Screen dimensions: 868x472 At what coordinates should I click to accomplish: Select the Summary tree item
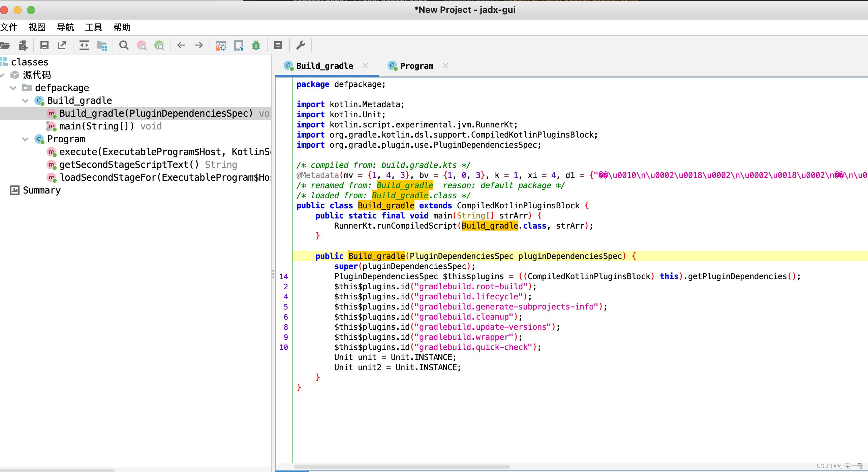[41, 190]
